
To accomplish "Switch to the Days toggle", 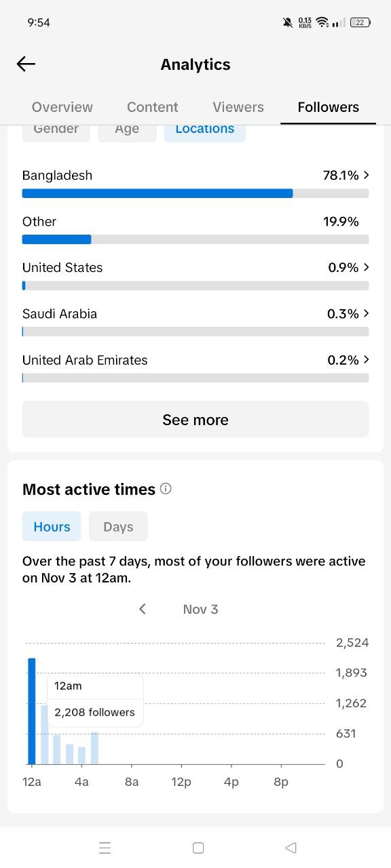I will tap(118, 527).
